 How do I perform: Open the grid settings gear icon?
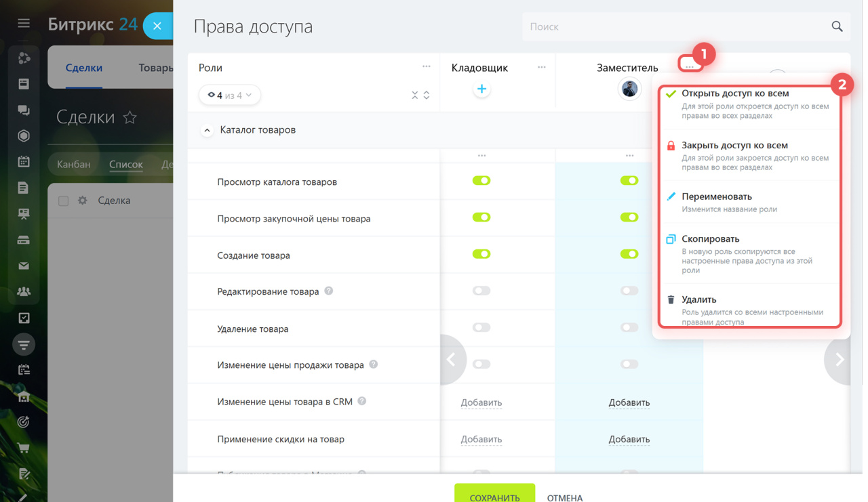coord(83,201)
